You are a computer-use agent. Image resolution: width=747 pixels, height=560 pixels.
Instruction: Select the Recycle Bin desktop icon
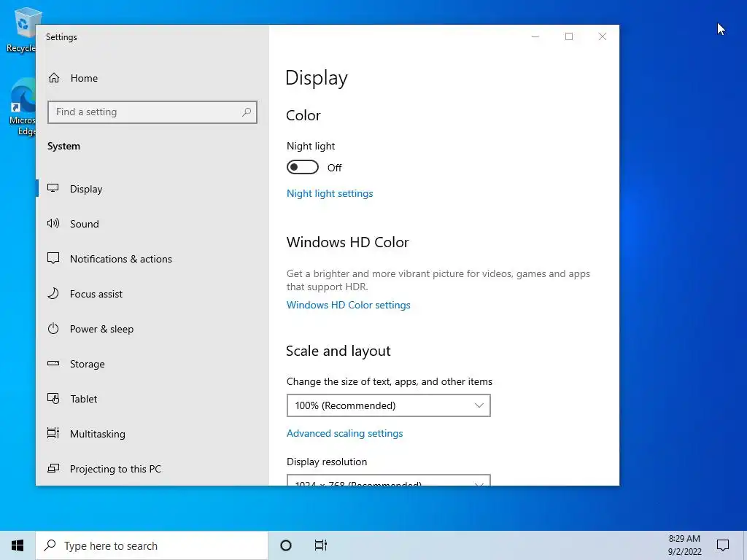[21, 29]
